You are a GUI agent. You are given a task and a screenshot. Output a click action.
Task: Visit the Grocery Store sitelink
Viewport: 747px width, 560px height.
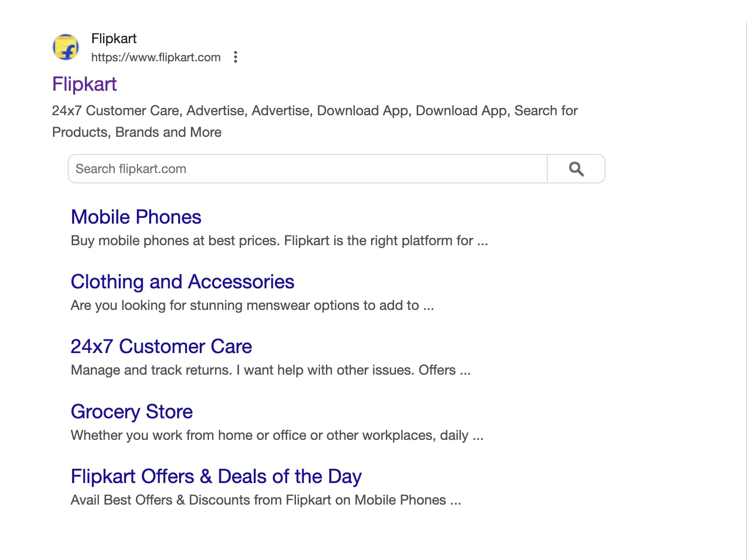tap(132, 412)
